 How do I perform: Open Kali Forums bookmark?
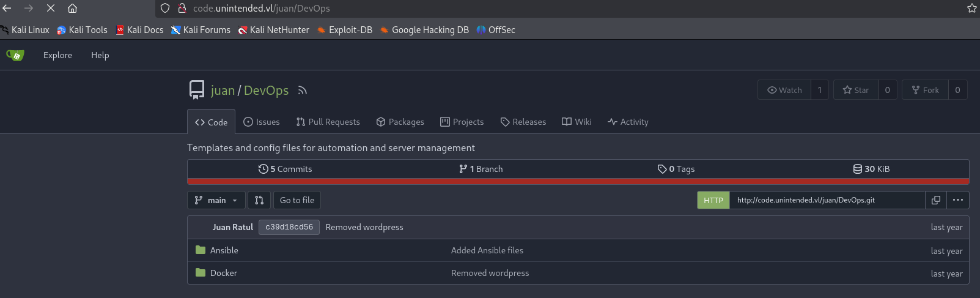click(x=201, y=29)
